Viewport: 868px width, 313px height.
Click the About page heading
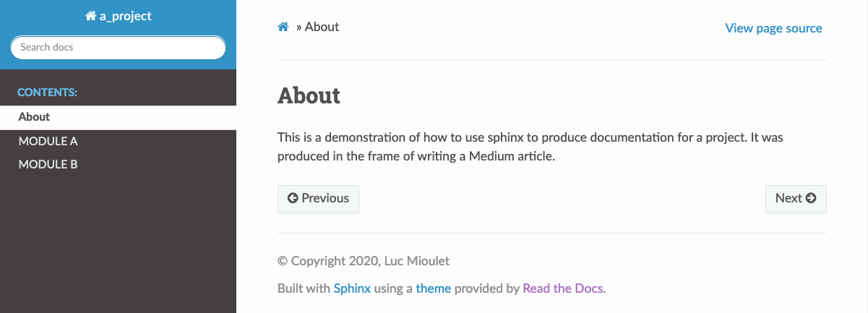point(309,95)
